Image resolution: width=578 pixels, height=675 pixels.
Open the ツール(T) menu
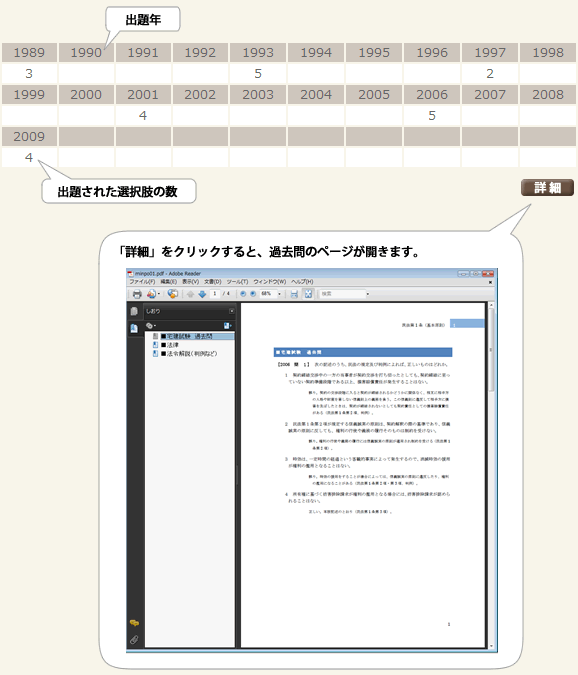[x=237, y=282]
